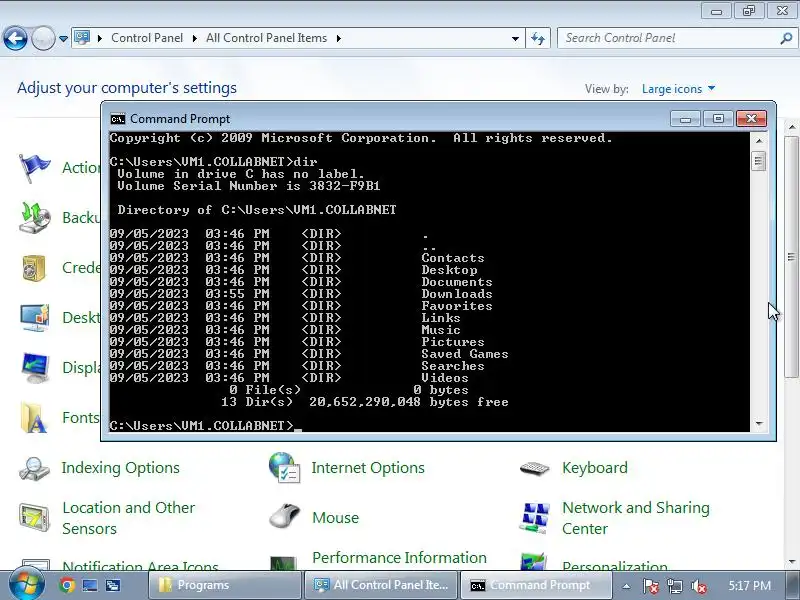Expand the arrow after All Control Panel Items
The width and height of the screenshot is (800, 600).
338,38
